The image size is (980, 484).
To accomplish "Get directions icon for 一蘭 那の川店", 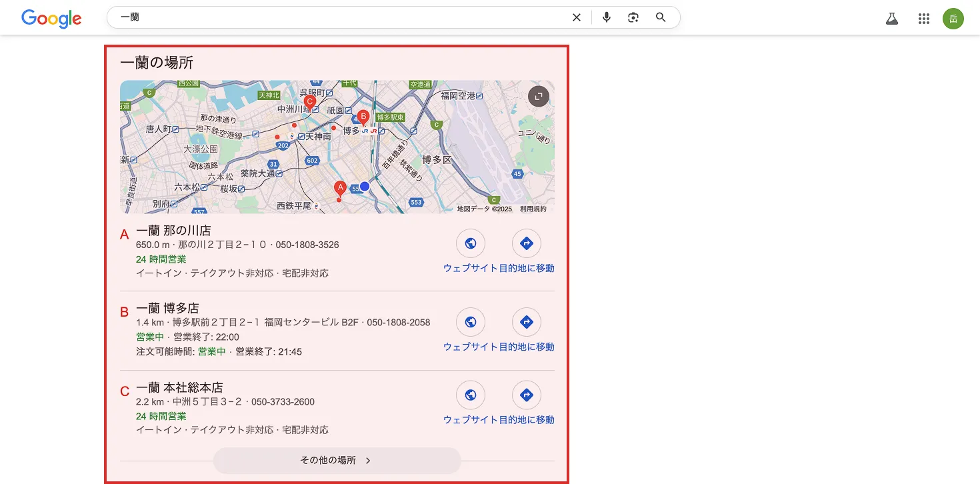I will click(x=527, y=244).
